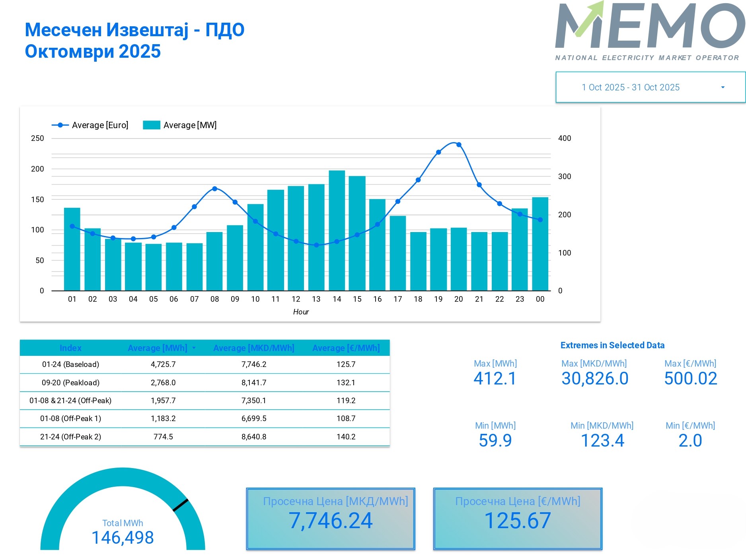Click the sort arrow beside Average [MWh]
Image resolution: width=746 pixels, height=560 pixels.
click(194, 348)
